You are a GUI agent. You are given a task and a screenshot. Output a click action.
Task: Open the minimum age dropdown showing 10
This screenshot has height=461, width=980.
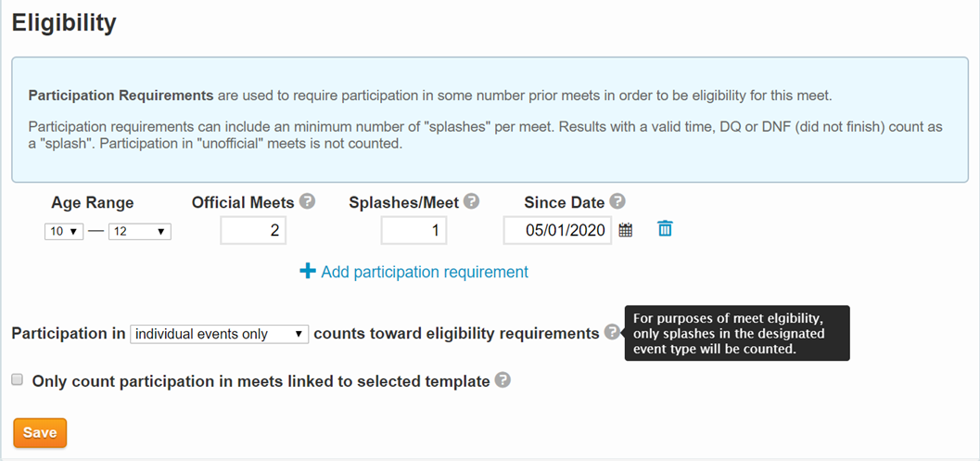[64, 232]
